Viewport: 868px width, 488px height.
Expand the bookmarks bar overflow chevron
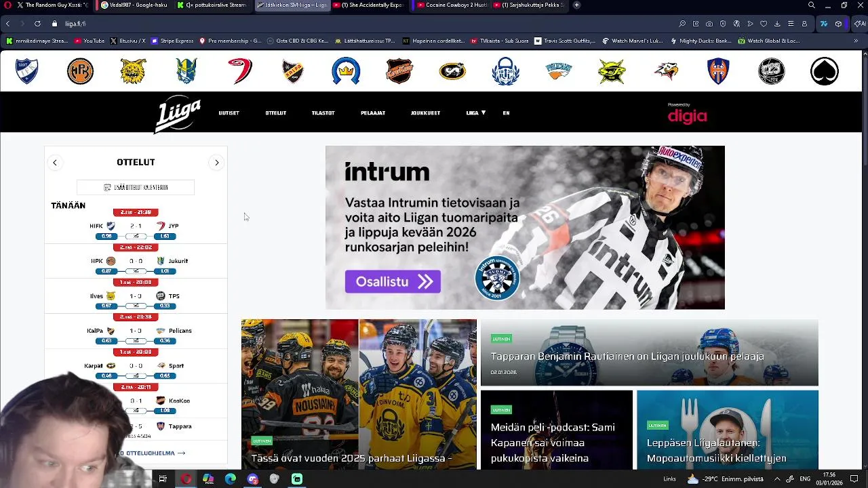coord(856,41)
